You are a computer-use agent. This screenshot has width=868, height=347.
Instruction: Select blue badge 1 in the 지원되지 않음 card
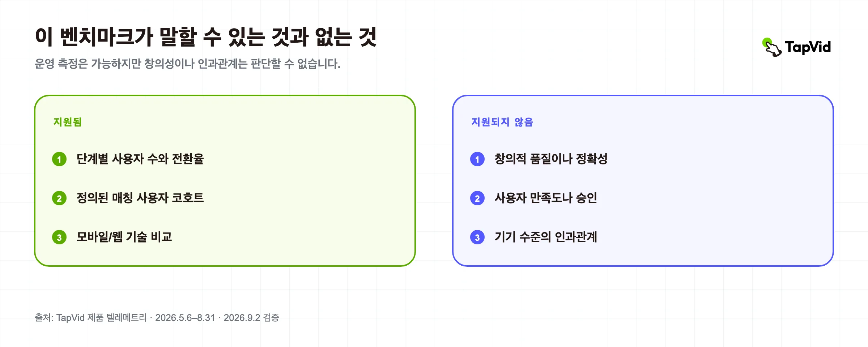click(477, 159)
